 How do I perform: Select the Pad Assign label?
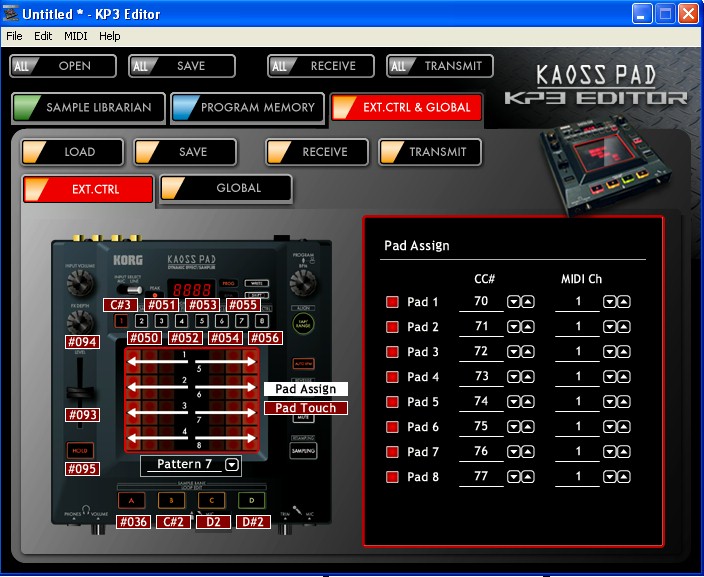[x=305, y=389]
